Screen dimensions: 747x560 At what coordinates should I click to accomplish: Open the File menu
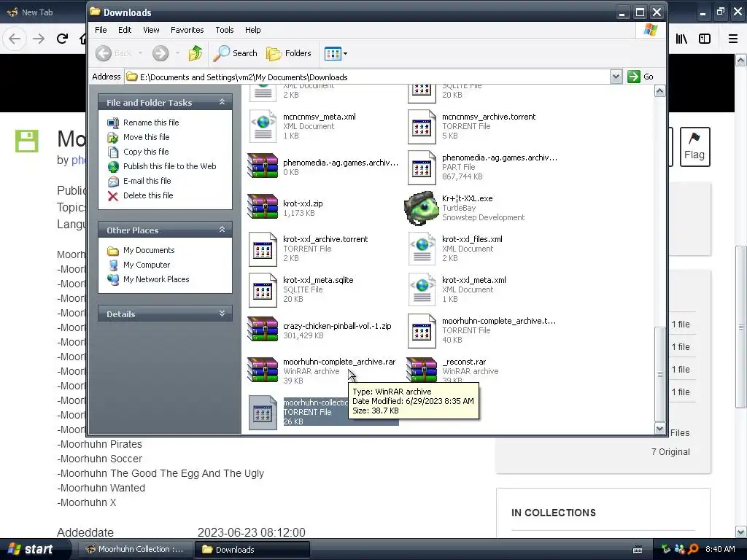(101, 29)
